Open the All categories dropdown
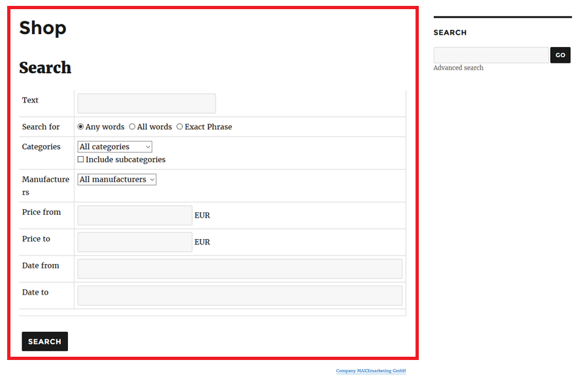The width and height of the screenshot is (588, 392). 115,147
